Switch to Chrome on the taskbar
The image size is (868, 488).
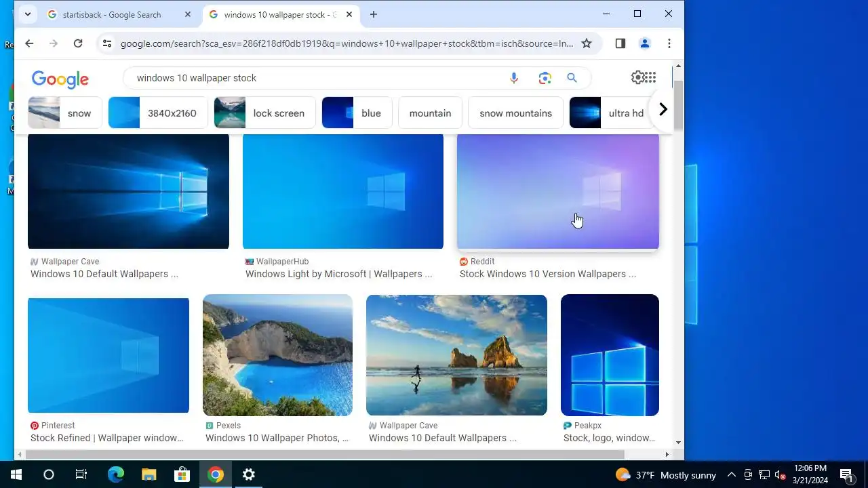click(216, 474)
